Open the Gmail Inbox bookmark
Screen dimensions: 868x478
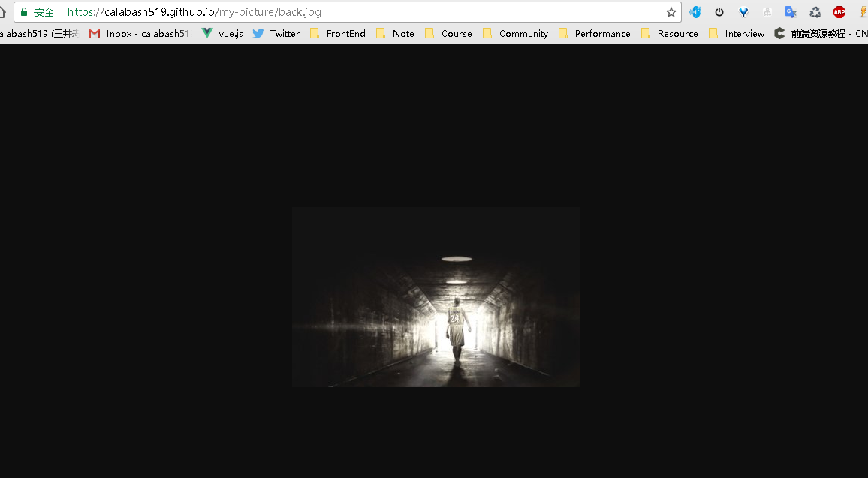click(140, 34)
